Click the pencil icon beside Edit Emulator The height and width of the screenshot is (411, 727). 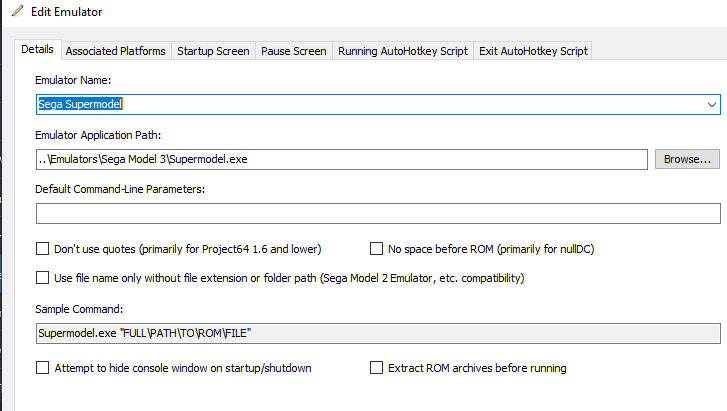[17, 11]
